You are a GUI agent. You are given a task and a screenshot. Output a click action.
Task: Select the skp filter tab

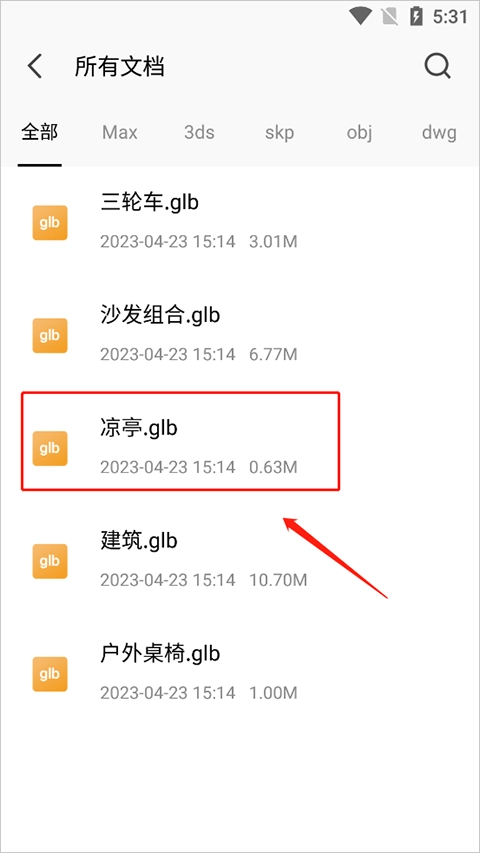pos(279,132)
